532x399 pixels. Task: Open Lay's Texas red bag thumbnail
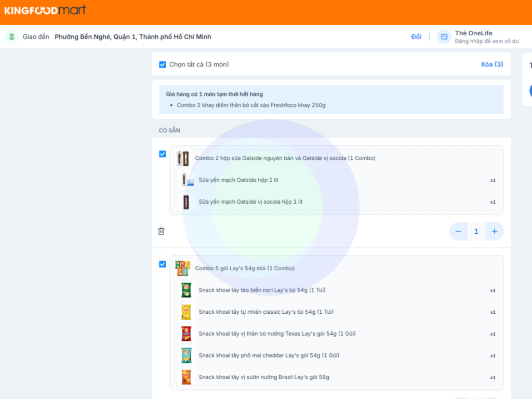pos(187,334)
